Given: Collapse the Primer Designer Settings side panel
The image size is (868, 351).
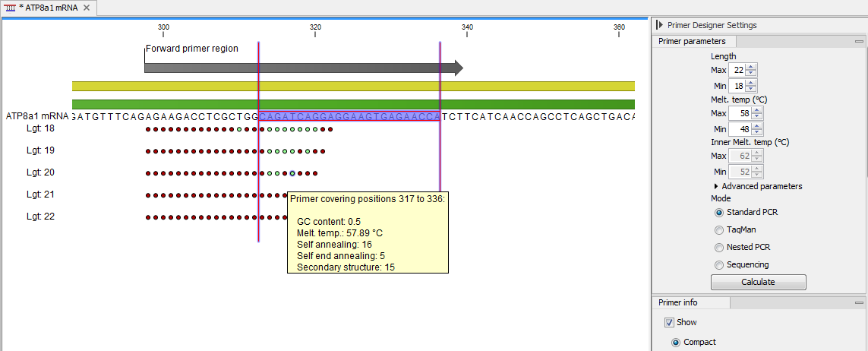Looking at the screenshot, I should [659, 25].
